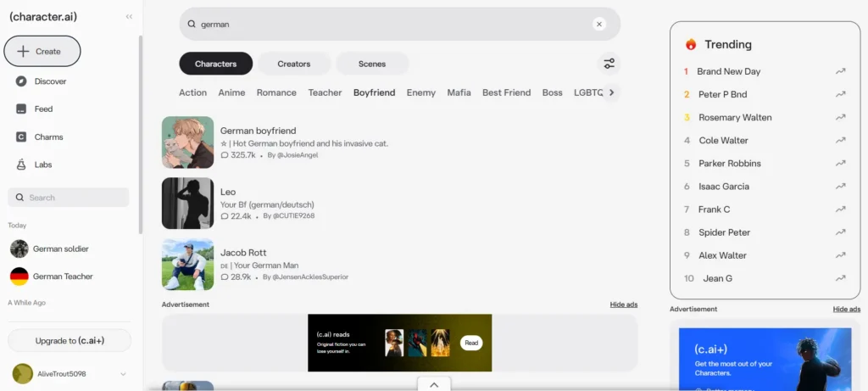Screen dimensions: 868x391
Task: Open the German boyfriend character
Action: [x=258, y=131]
